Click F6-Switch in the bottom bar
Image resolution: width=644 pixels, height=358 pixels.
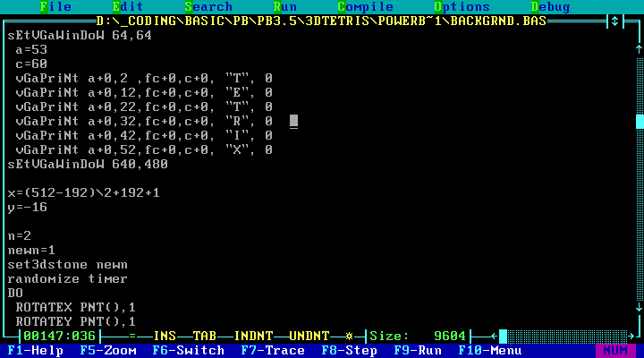pyautogui.click(x=189, y=351)
